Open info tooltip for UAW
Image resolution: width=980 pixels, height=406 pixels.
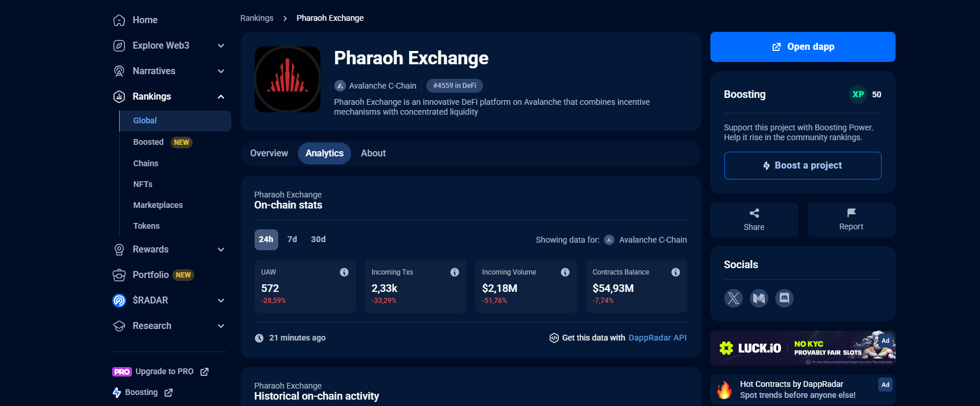point(344,272)
